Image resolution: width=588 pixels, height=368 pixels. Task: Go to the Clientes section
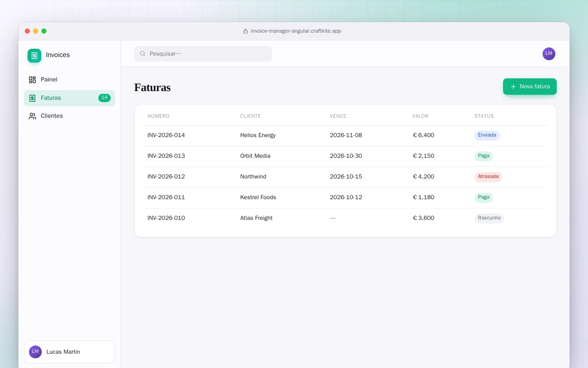(69, 116)
